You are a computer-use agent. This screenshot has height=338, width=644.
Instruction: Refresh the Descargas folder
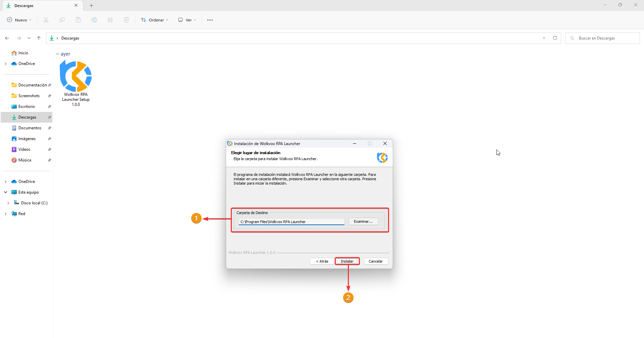[555, 38]
